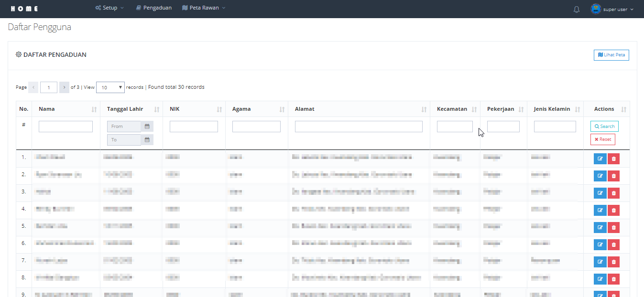
Task: Click the sort icon on Nama column
Action: pos(94,109)
